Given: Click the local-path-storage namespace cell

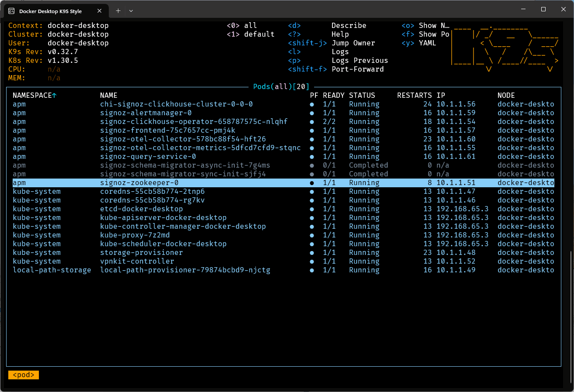Looking at the screenshot, I should (52, 270).
